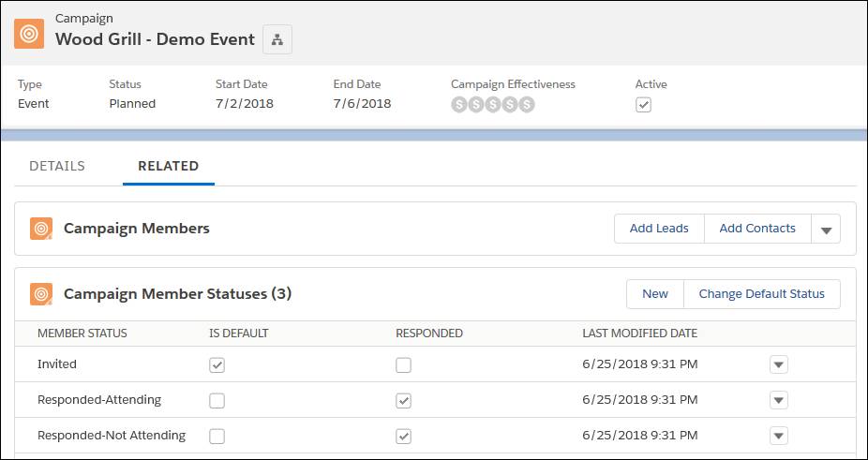Screen dimensions: 868x460
Task: Click New campaign member status button
Action: (x=655, y=294)
